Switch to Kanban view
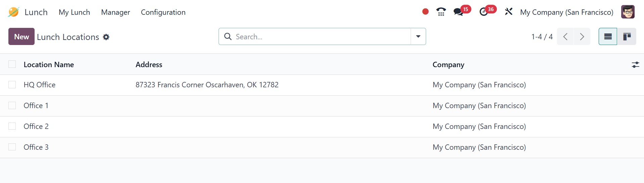Viewport: 644px width, 183px height. pos(627,37)
